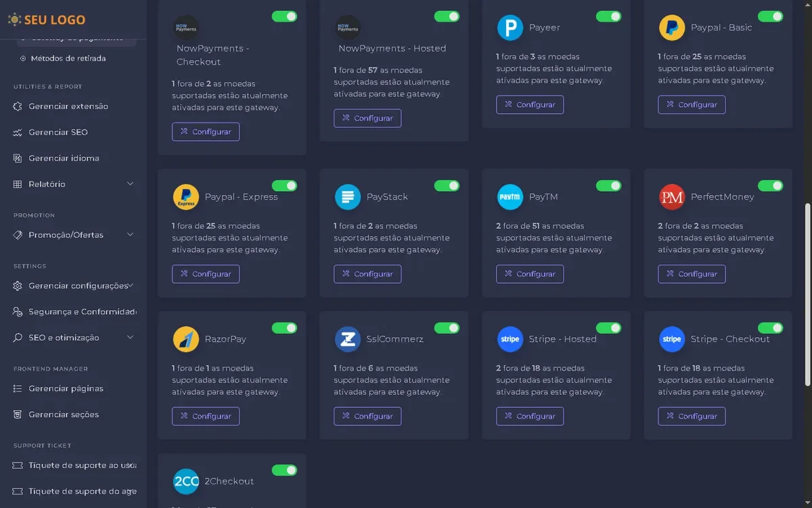Toggle the PerfectMoney gateway switch
Screen dimensions: 812x508
(770, 186)
